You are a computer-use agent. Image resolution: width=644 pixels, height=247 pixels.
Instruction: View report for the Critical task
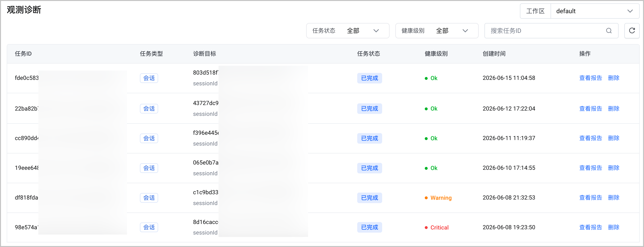[591, 227]
